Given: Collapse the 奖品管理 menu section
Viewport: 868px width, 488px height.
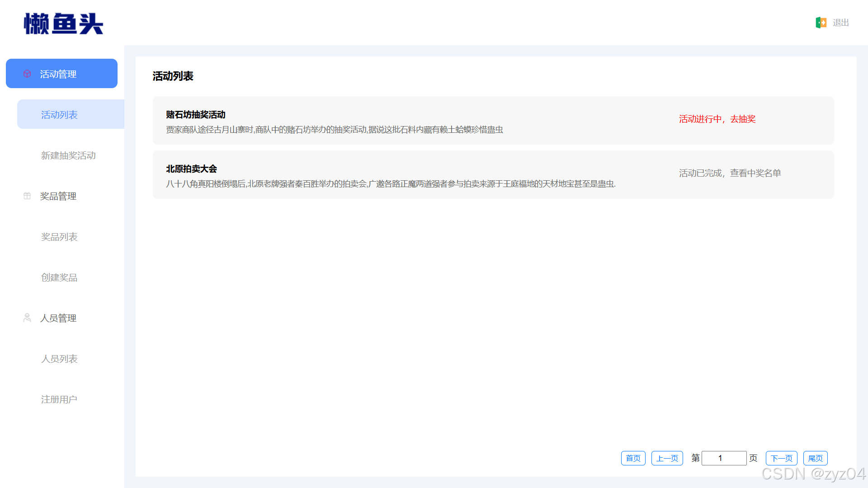Looking at the screenshot, I should [x=58, y=196].
